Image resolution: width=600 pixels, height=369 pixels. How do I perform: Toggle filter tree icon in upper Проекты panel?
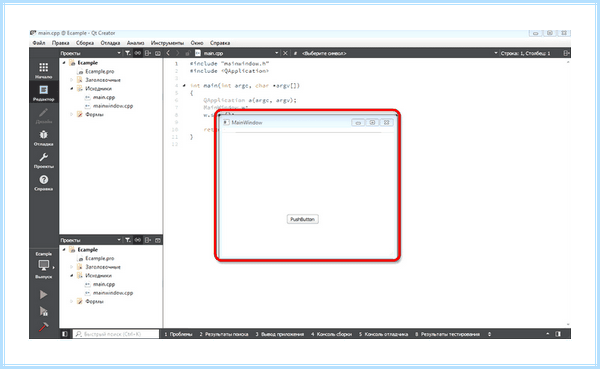point(128,53)
